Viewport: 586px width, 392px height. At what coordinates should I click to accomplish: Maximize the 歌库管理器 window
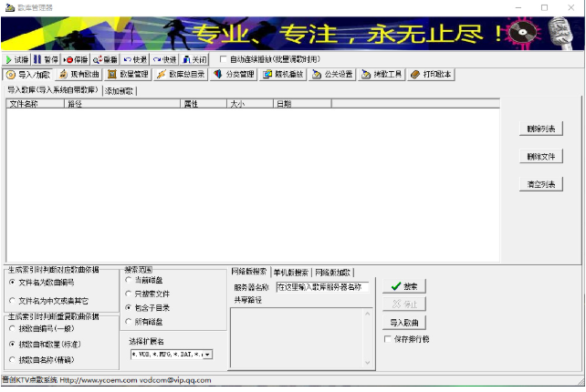[545, 7]
